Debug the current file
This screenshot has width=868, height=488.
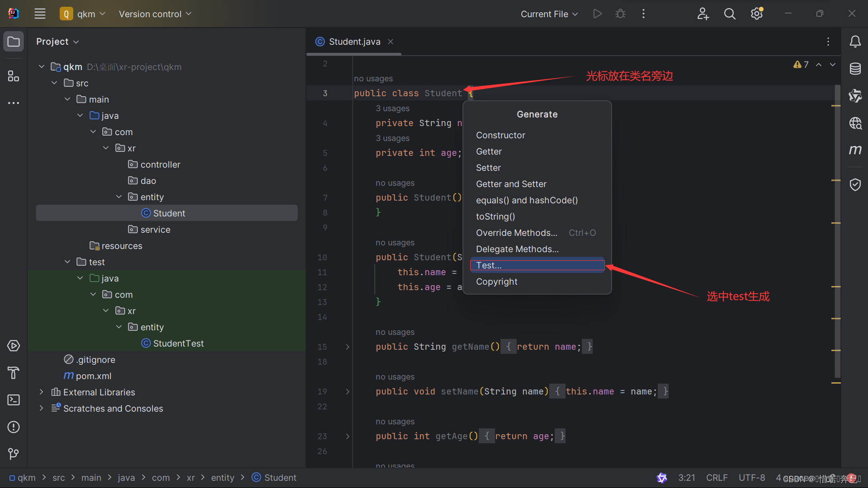click(620, 14)
